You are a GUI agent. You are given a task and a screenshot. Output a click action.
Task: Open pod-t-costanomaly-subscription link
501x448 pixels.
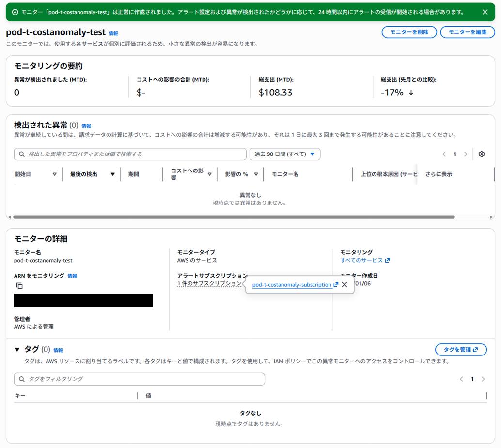click(295, 285)
